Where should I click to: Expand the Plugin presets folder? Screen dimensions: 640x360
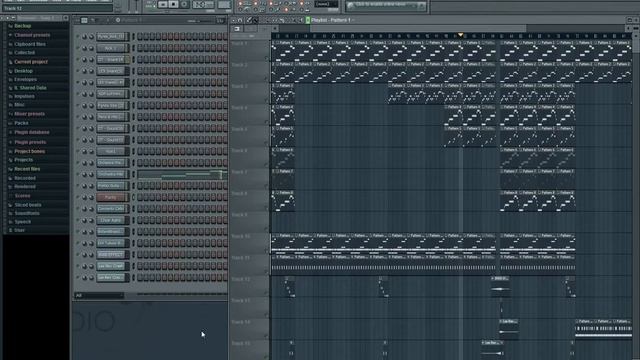(x=30, y=142)
